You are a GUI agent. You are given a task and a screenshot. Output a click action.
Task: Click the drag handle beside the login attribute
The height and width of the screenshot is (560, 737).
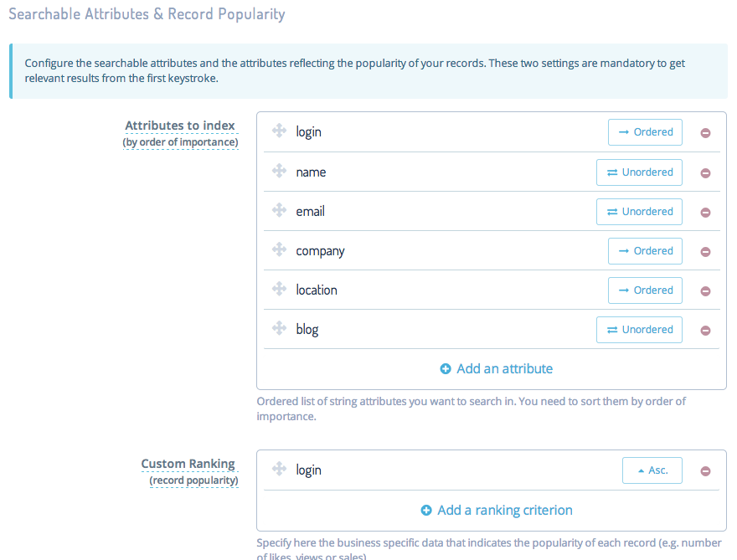tap(278, 131)
